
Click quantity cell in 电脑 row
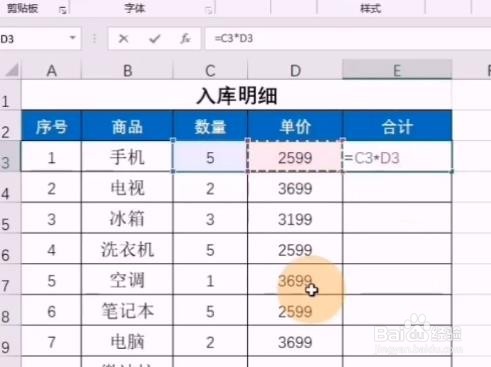coord(210,341)
